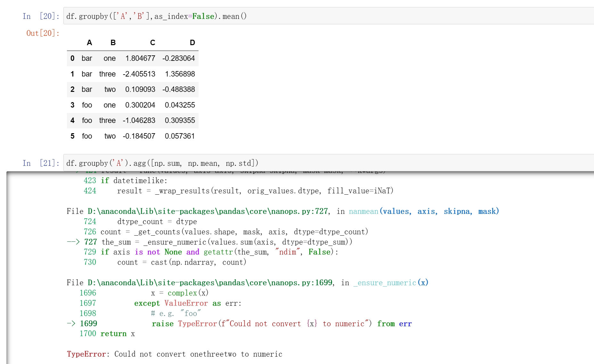The width and height of the screenshot is (594, 364).
Task: Click traceback line 423 'if datetimelike:'
Action: tap(134, 181)
